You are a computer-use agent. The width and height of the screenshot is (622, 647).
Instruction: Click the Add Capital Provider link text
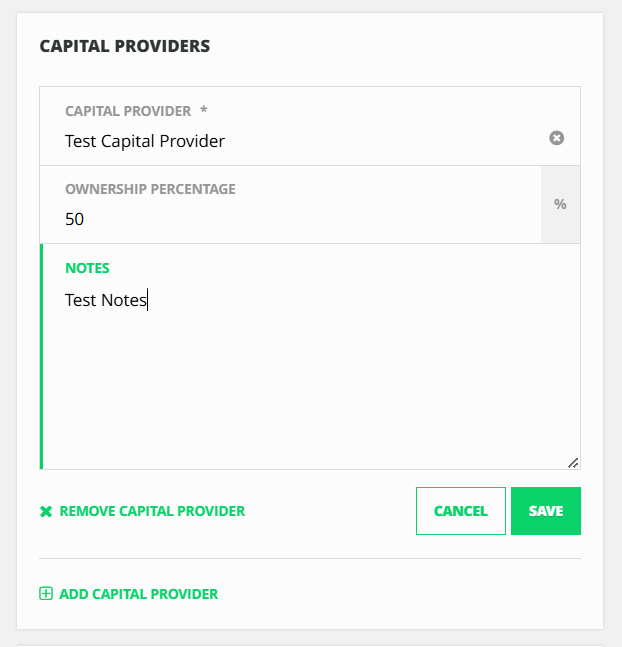pyautogui.click(x=138, y=594)
